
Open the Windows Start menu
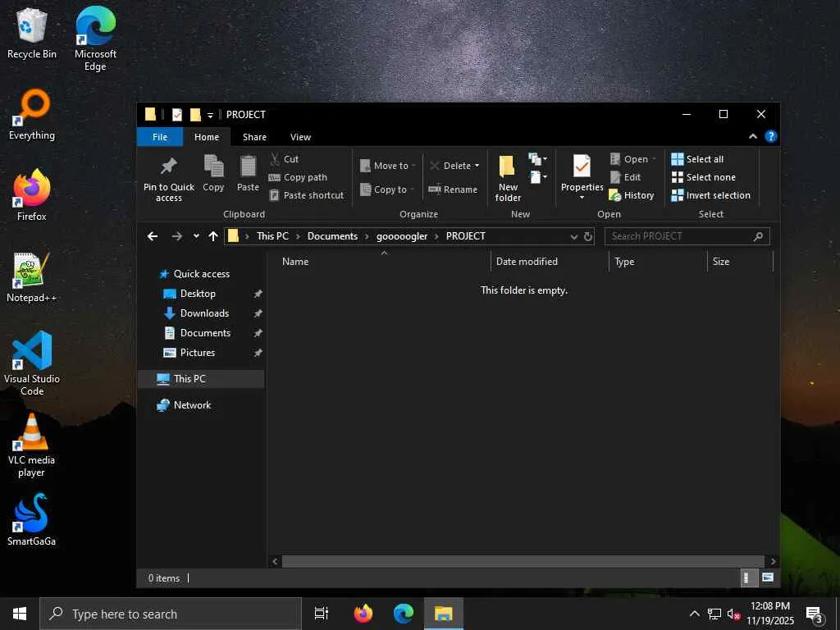click(x=20, y=614)
